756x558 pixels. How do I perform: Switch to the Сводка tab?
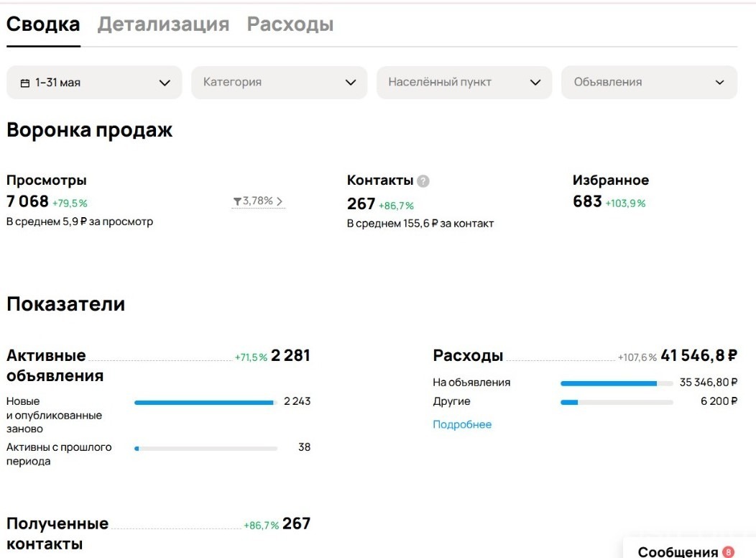[43, 24]
